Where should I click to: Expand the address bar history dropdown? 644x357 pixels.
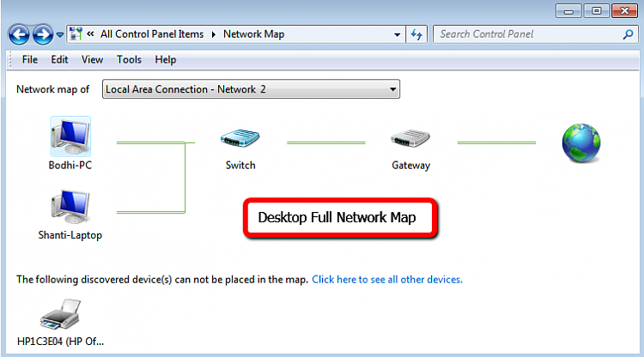click(397, 34)
